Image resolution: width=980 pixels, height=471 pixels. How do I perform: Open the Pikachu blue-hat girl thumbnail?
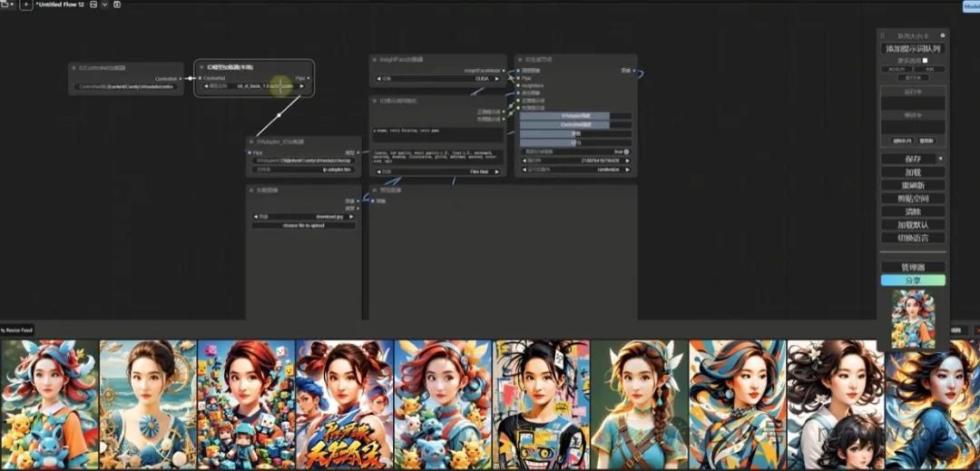[49, 404]
